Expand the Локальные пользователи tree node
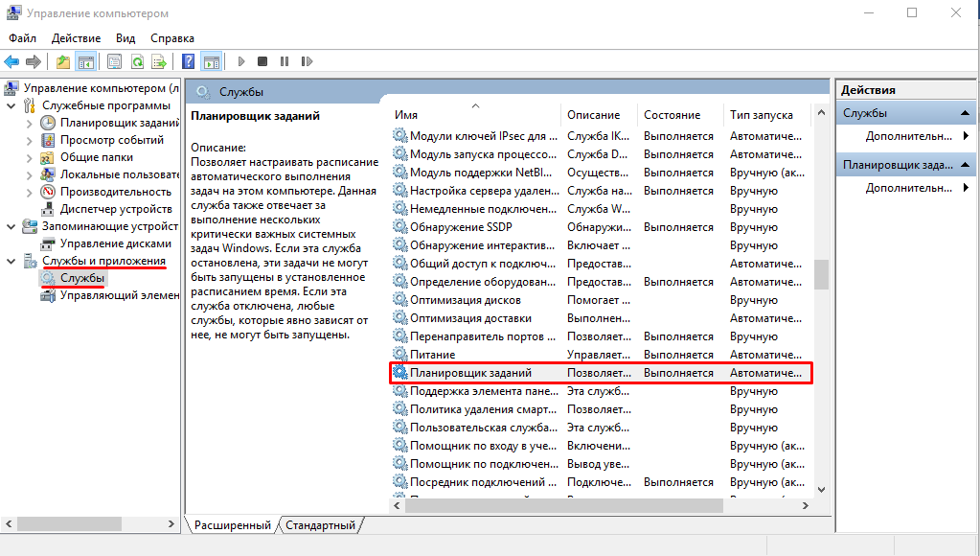The height and width of the screenshot is (556, 980). tap(29, 174)
